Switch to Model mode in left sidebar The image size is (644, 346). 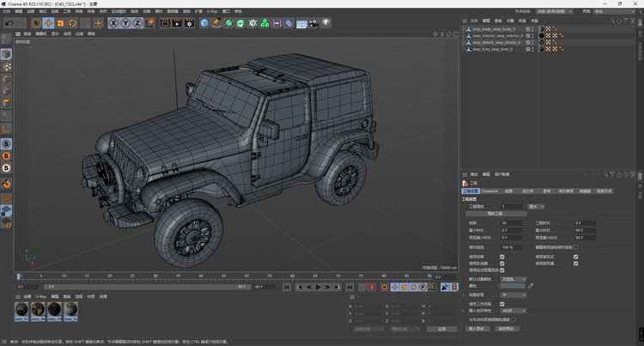click(6, 54)
